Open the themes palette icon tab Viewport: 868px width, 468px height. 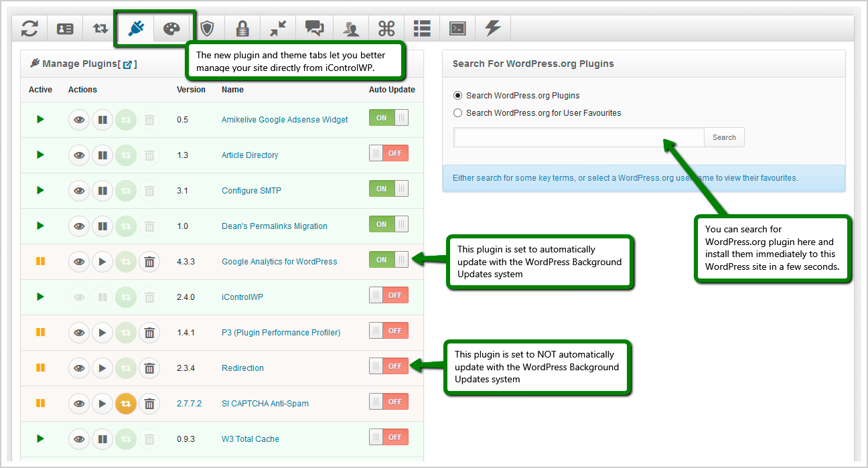click(x=171, y=29)
